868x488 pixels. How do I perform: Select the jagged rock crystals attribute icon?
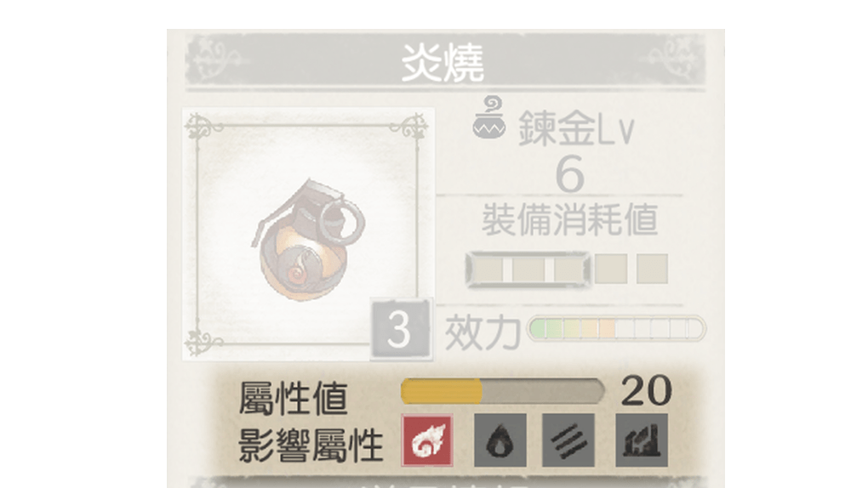(x=642, y=440)
